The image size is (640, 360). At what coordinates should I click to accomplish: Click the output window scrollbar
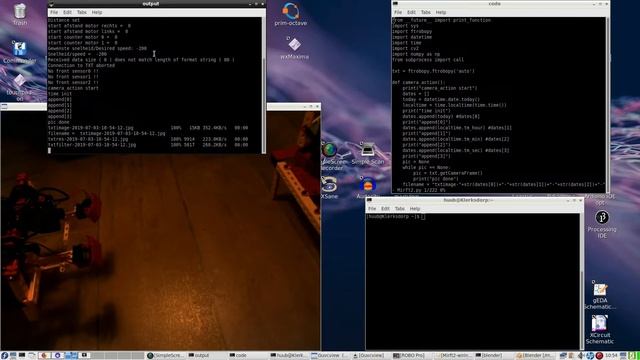pos(264,85)
